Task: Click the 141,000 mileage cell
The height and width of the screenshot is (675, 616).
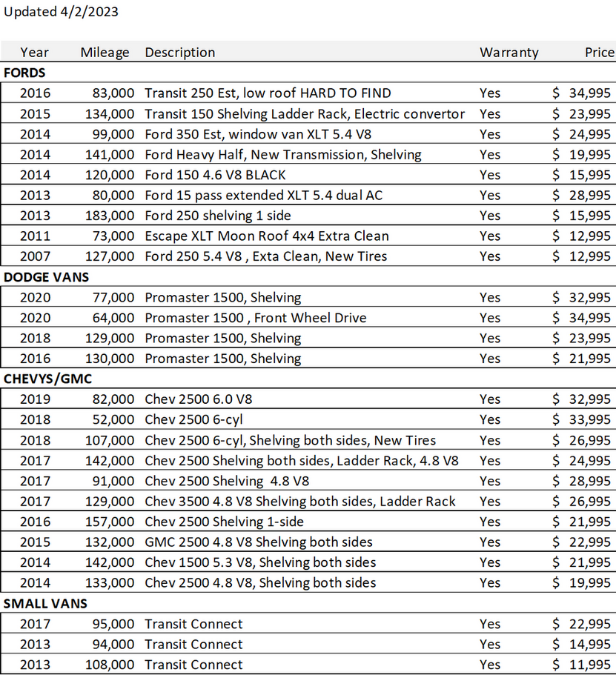Action: [x=110, y=155]
